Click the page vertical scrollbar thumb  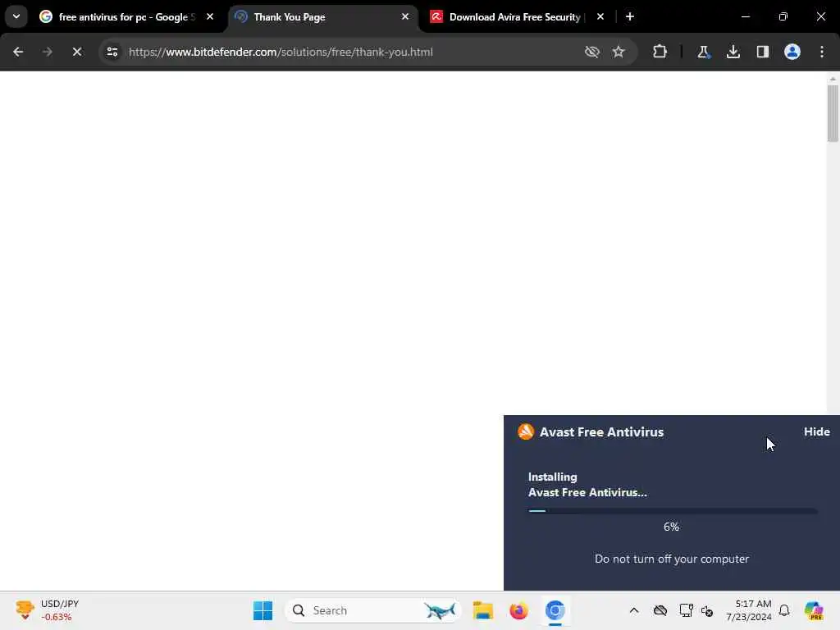[833, 113]
